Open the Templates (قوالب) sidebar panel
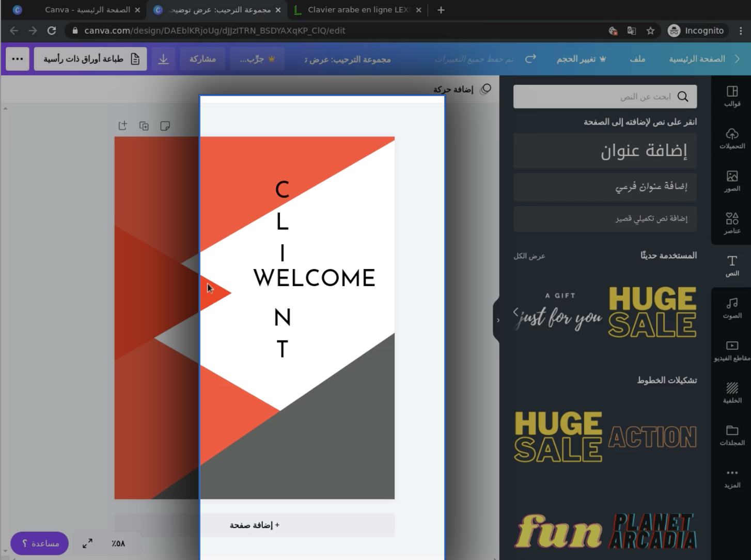Screen dimensions: 751x560 pyautogui.click(x=732, y=97)
